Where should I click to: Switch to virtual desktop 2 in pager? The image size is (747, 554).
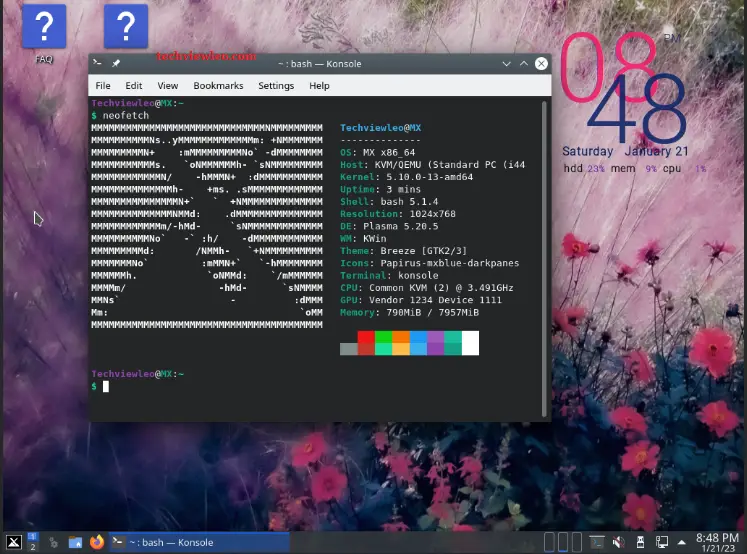tap(32, 547)
